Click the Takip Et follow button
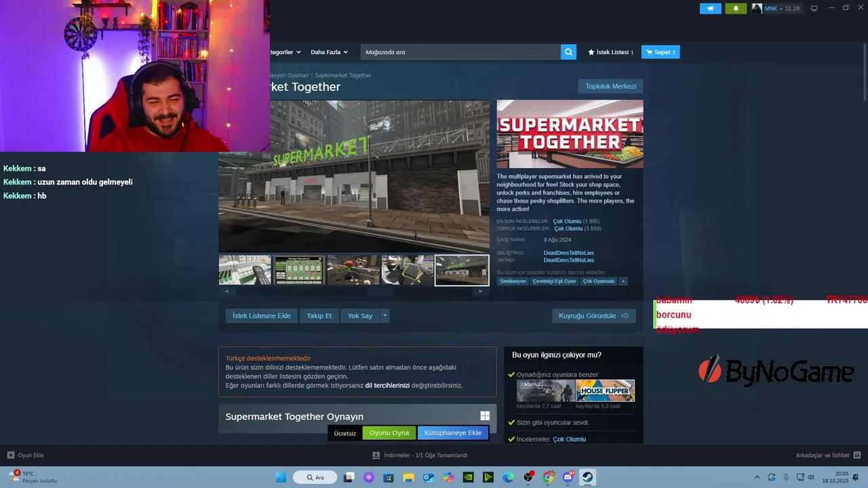Viewport: 868px width, 488px height. pyautogui.click(x=319, y=316)
